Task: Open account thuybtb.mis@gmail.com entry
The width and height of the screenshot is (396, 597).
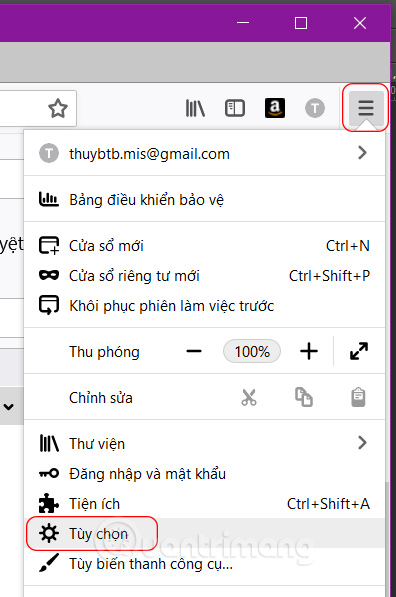Action: click(x=204, y=153)
